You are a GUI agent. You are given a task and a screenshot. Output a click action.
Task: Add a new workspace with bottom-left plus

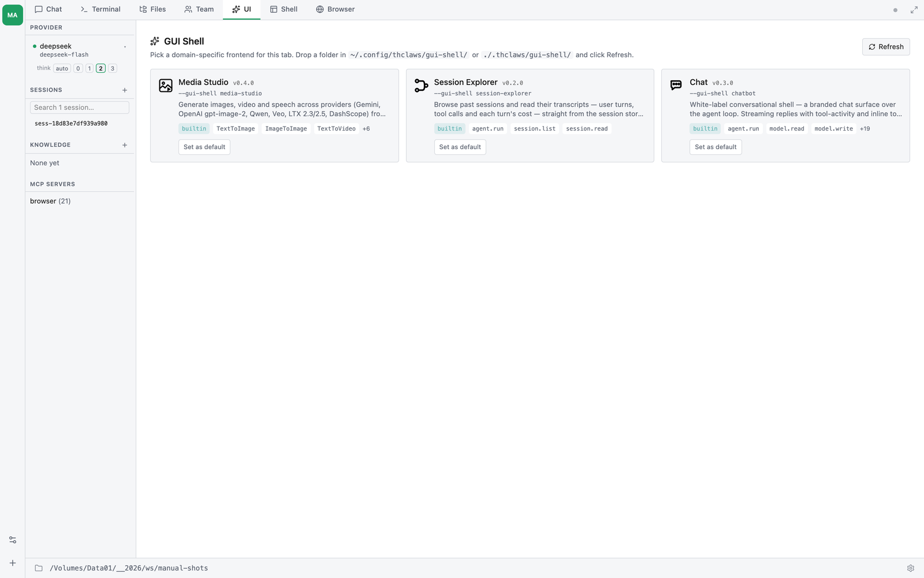coord(13,563)
